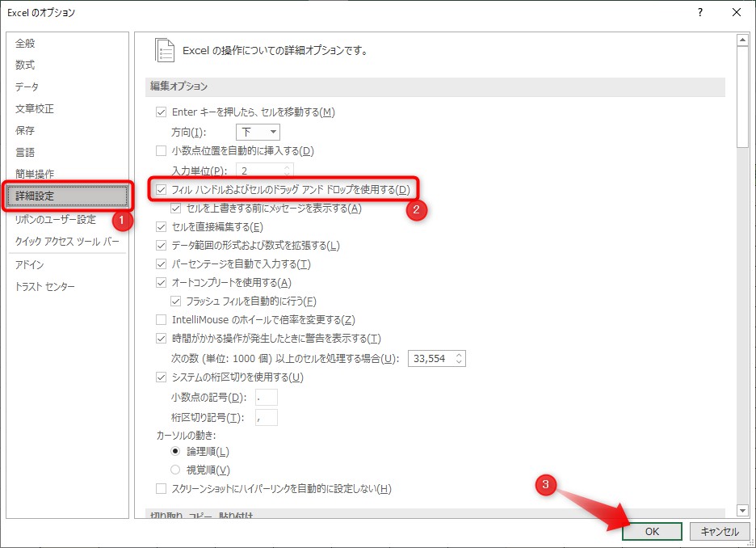The height and width of the screenshot is (548, 756).
Task: Toggle フィル ハンドル drag and drop checkbox
Action: pyautogui.click(x=161, y=190)
